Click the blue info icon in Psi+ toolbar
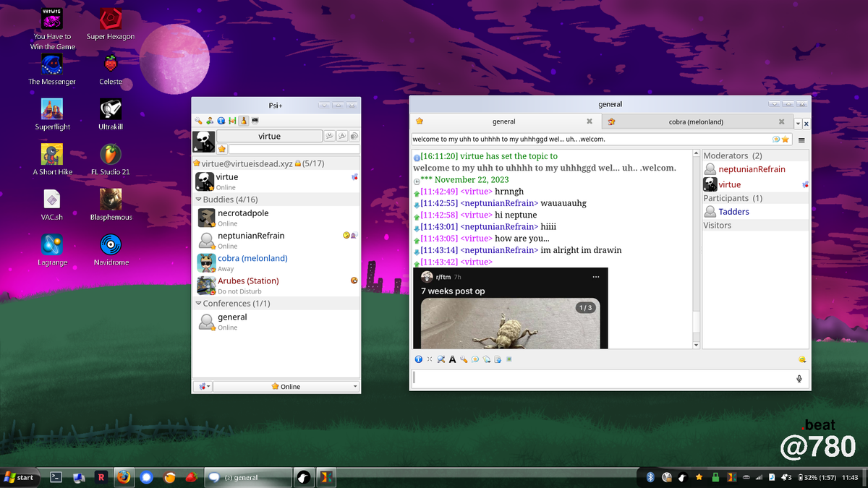The image size is (868, 488). coord(221,121)
